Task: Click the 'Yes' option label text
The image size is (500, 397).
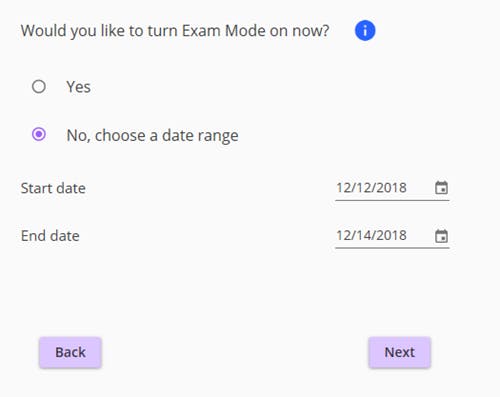Action: pyautogui.click(x=78, y=87)
